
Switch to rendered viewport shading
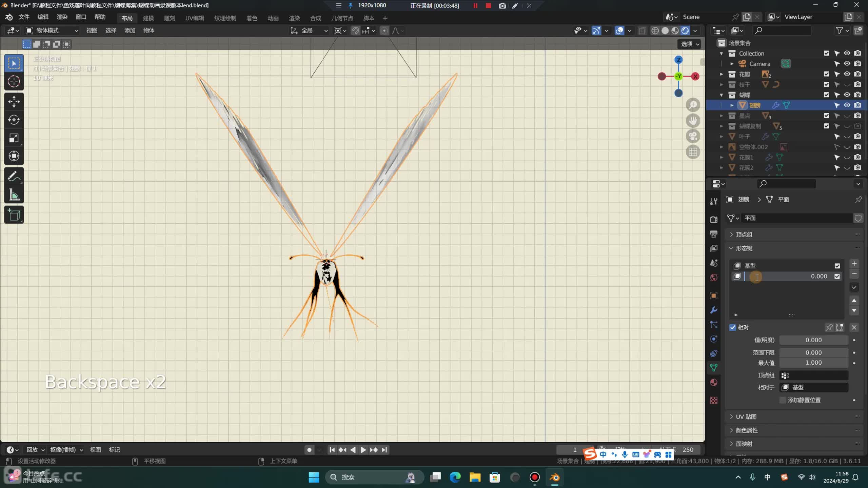685,31
